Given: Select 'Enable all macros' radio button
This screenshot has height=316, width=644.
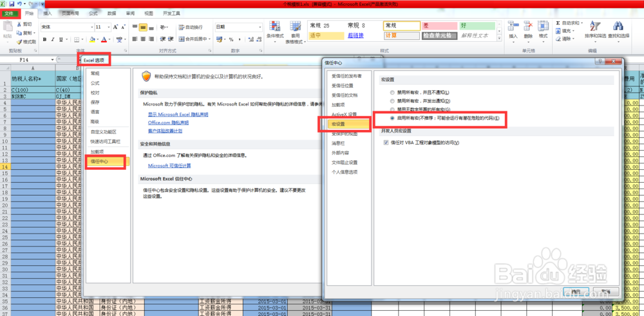Looking at the screenshot, I should point(393,118).
